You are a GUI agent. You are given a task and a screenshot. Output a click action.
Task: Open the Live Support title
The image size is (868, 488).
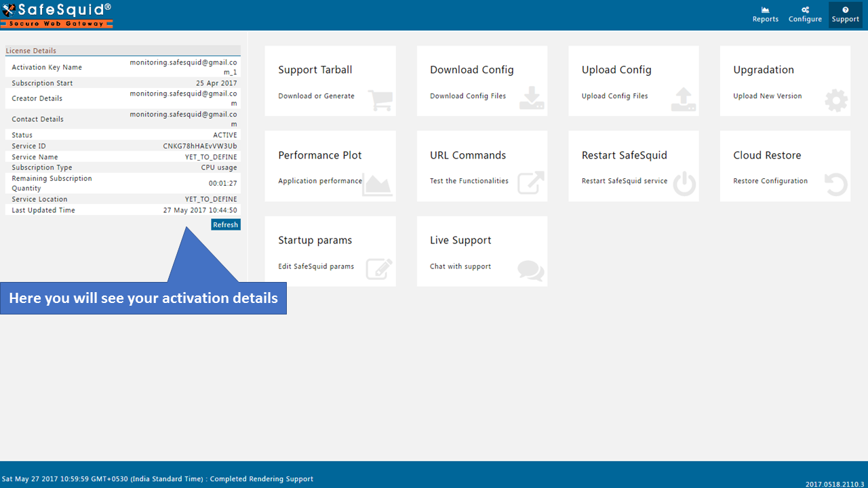coord(460,240)
